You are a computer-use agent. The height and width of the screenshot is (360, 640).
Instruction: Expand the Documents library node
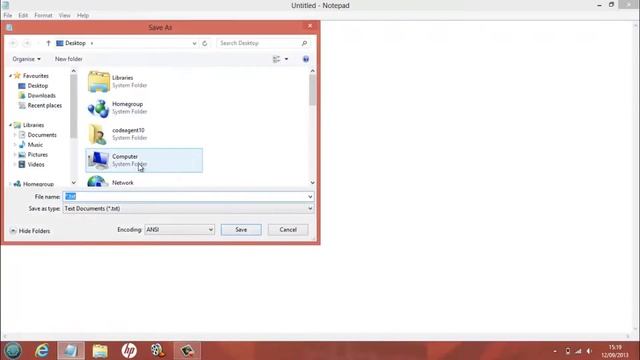[x=15, y=135]
